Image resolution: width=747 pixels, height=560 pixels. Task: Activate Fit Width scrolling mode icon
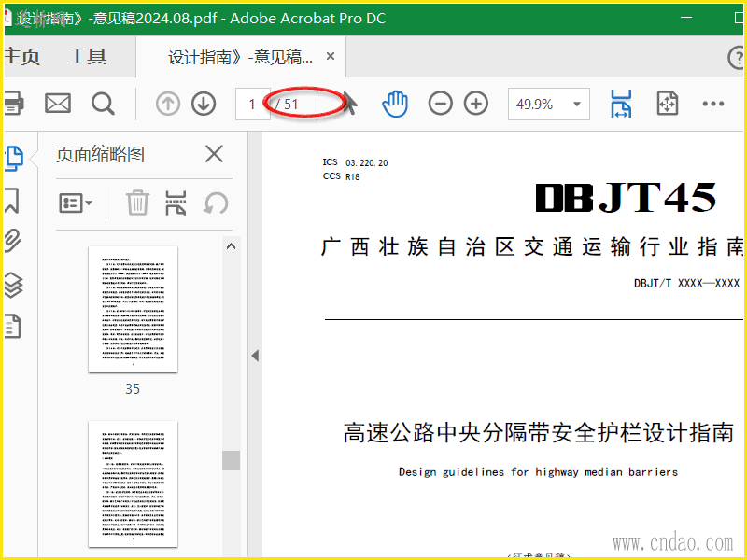coord(621,104)
